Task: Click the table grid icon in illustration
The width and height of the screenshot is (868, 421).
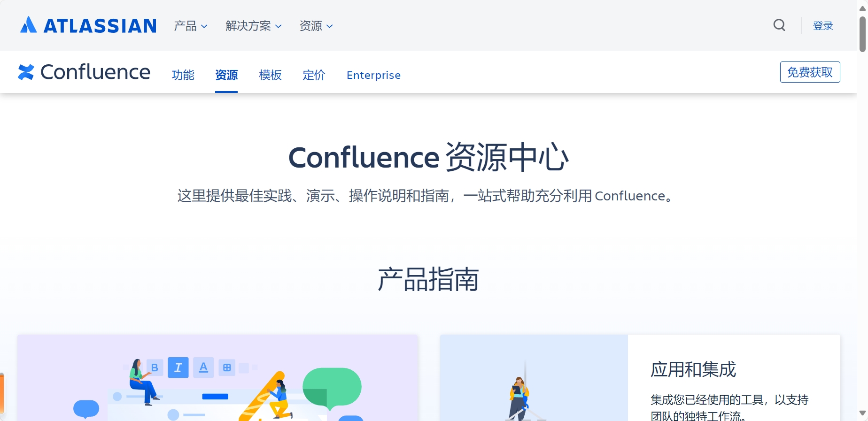Action: tap(227, 367)
